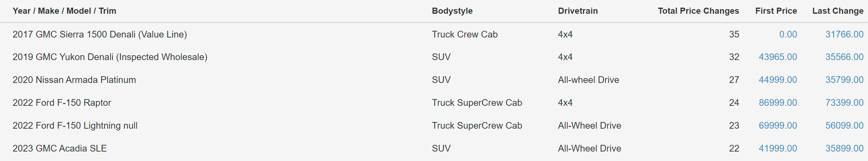
Task: Sort by Year / Make / Model / Trim header
Action: pyautogui.click(x=64, y=11)
